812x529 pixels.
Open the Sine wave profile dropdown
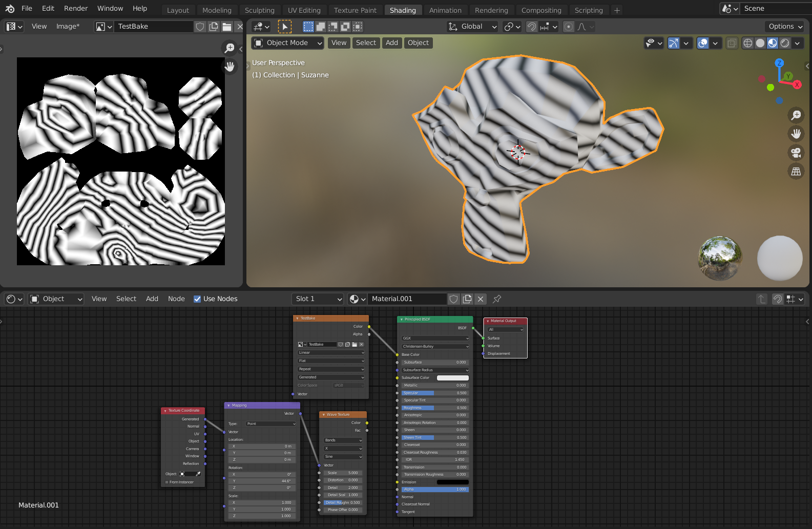coord(343,457)
